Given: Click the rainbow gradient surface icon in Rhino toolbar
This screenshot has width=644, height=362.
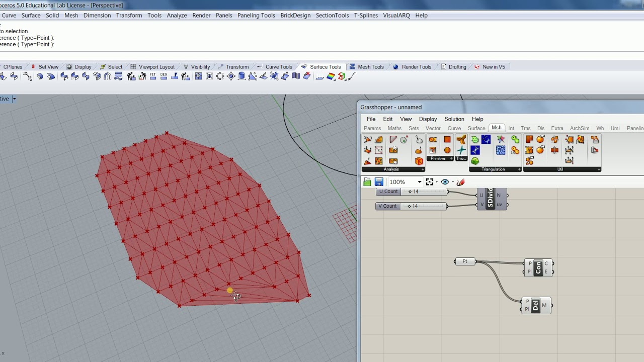Looking at the screenshot, I should click(x=331, y=76).
